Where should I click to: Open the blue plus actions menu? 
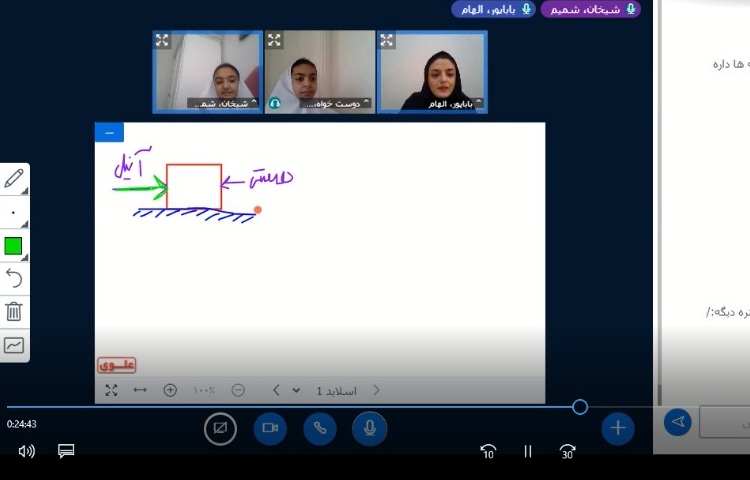click(617, 428)
